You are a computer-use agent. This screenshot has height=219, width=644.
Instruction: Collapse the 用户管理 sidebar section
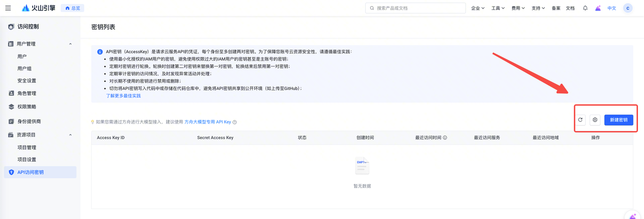(70, 44)
